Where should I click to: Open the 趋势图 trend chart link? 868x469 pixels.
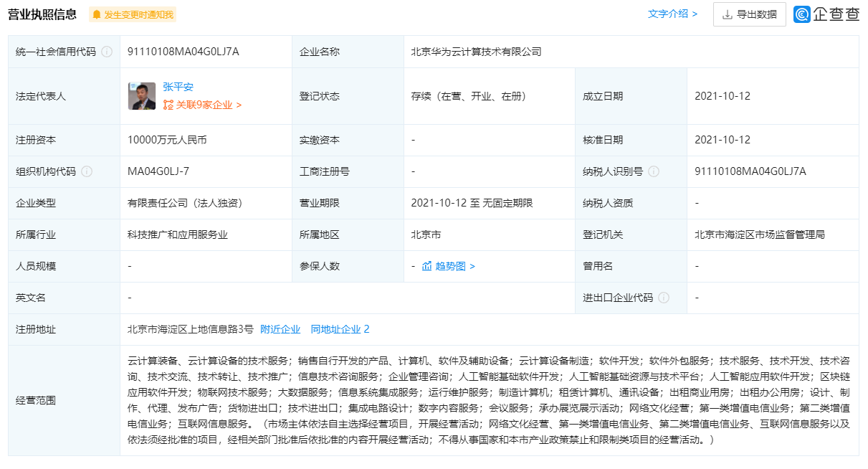pyautogui.click(x=455, y=266)
